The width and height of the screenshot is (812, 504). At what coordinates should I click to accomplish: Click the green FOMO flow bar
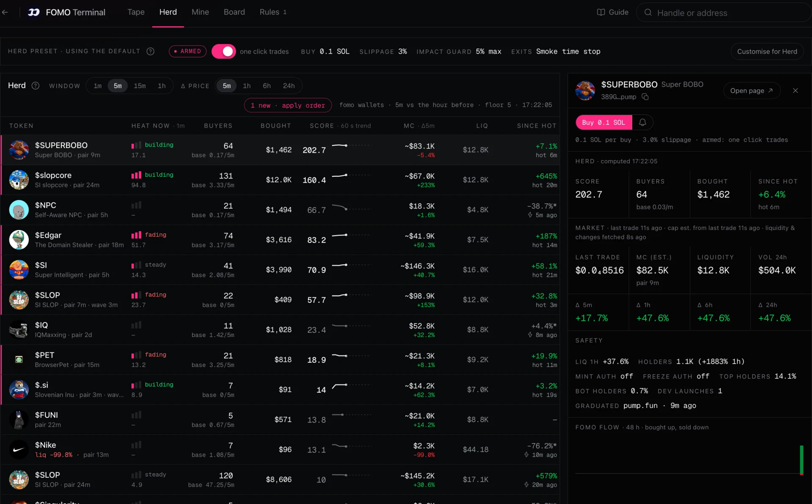coord(801,460)
